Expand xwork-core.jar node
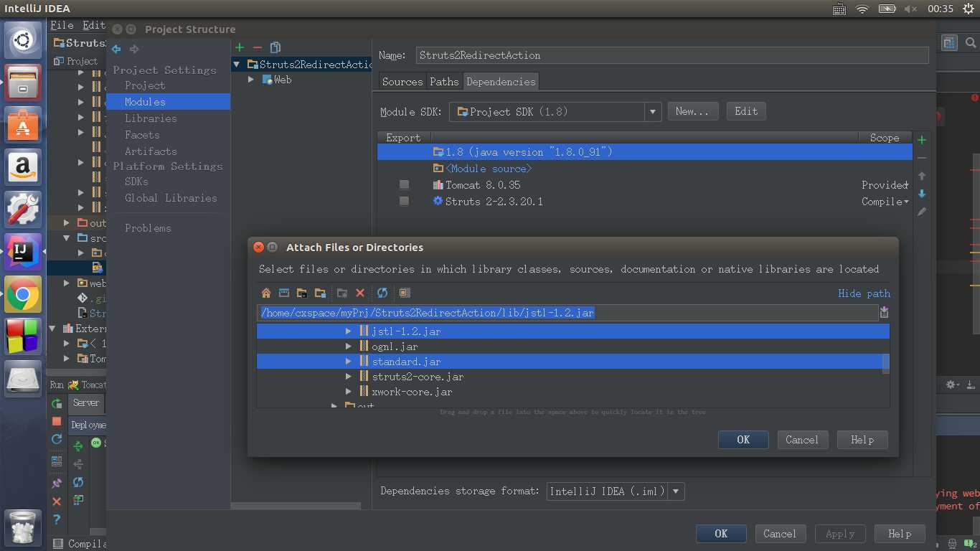 pos(348,392)
